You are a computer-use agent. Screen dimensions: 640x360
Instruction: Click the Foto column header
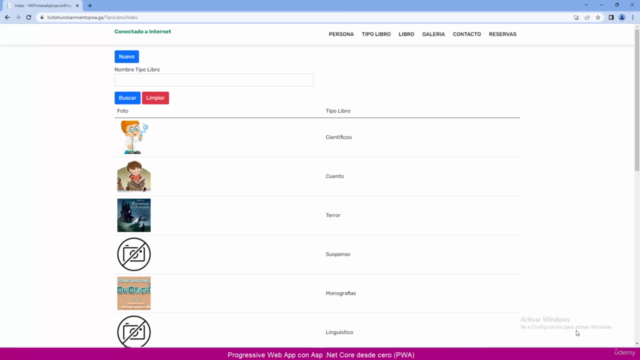(x=122, y=111)
